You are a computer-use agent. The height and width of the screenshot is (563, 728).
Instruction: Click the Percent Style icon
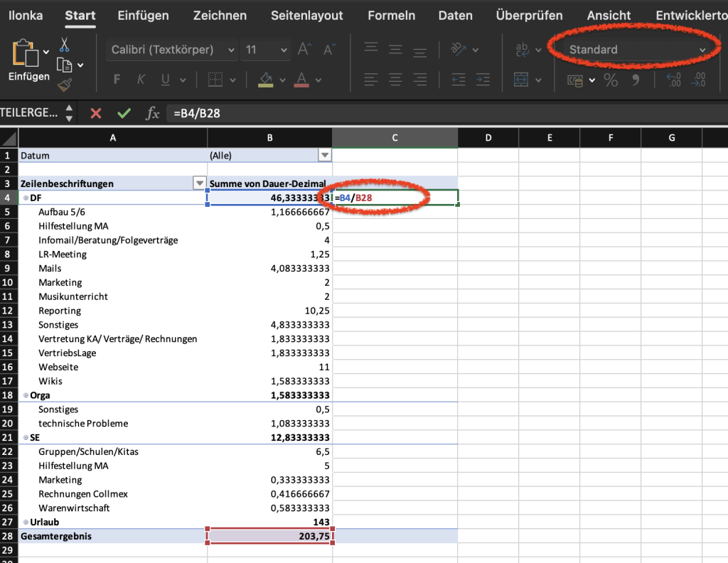pos(611,80)
